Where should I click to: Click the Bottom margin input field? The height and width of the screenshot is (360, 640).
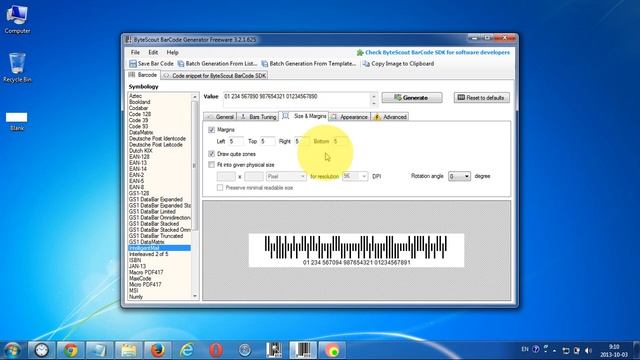click(341, 141)
